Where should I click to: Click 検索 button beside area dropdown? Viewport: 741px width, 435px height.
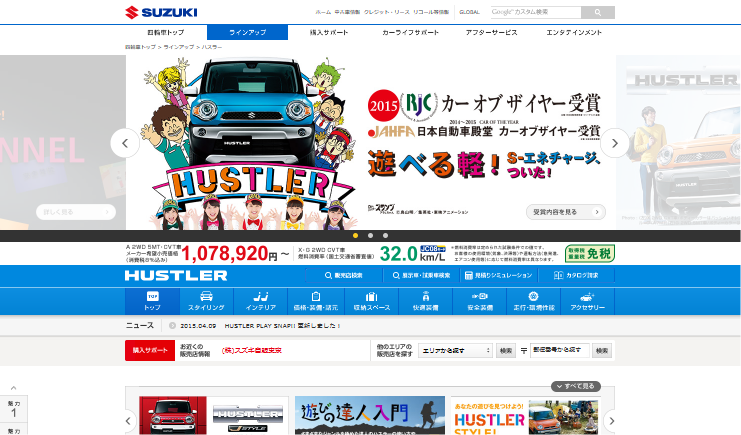(x=506, y=350)
